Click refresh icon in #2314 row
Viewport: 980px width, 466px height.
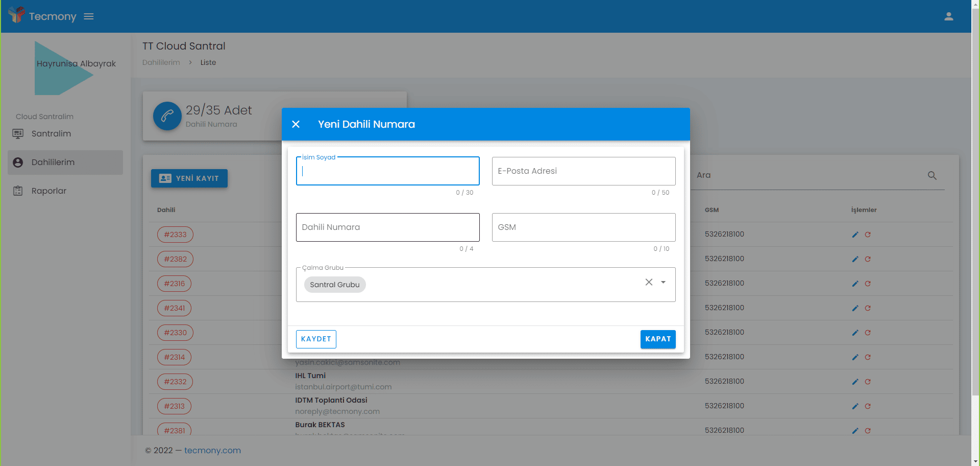[867, 357]
